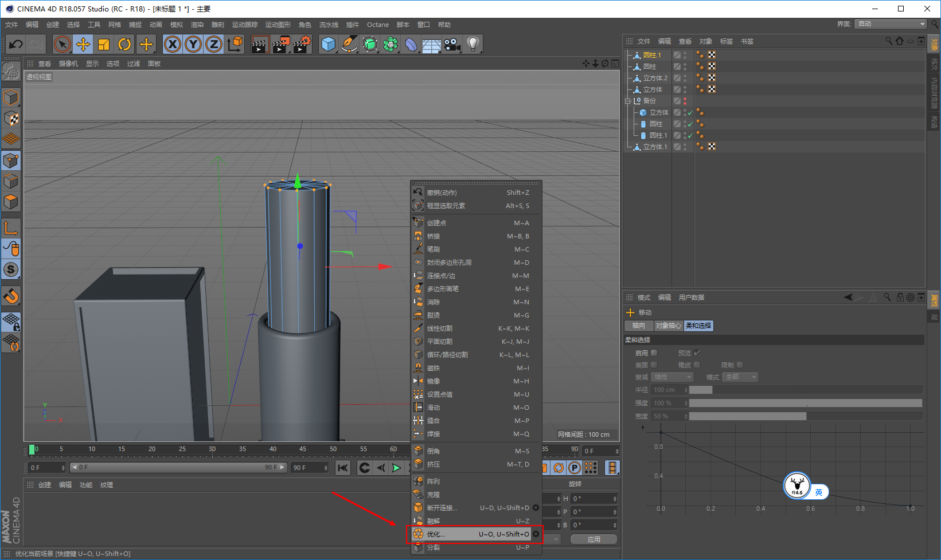Select points mode in left sidebar

pyautogui.click(x=11, y=161)
